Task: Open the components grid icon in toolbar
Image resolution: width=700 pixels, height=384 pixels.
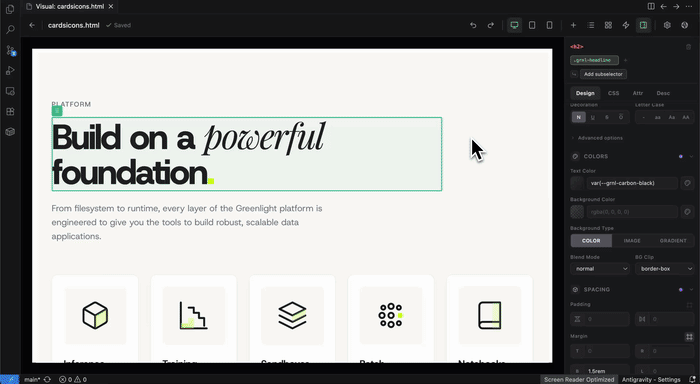Action: [608, 25]
